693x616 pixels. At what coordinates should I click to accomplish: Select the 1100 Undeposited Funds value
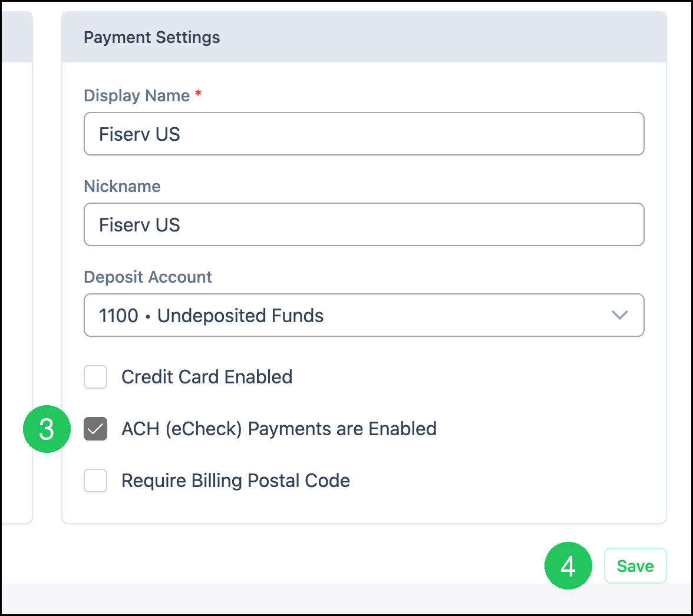coord(211,316)
